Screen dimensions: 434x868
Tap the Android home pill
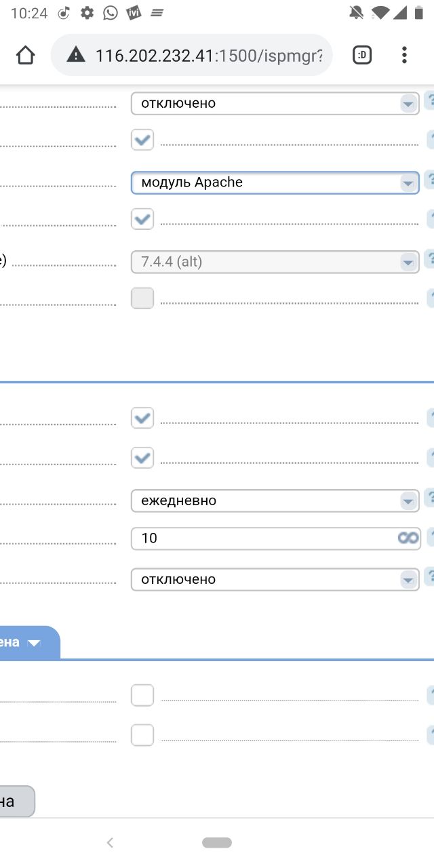(217, 843)
